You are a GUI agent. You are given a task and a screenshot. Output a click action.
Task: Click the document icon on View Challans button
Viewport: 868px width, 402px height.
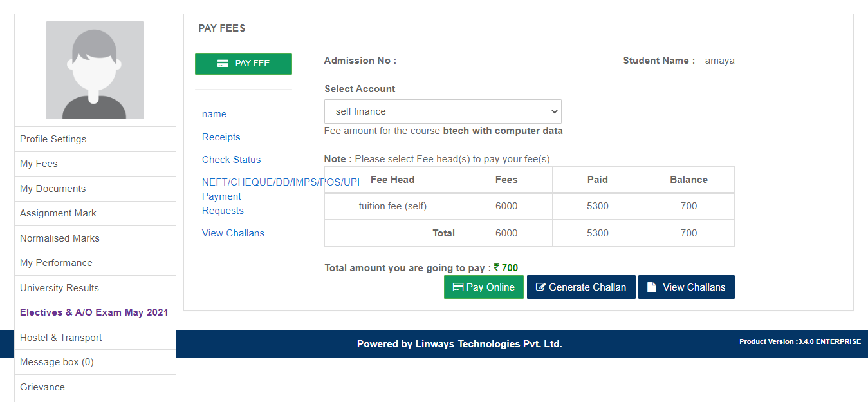(x=651, y=287)
